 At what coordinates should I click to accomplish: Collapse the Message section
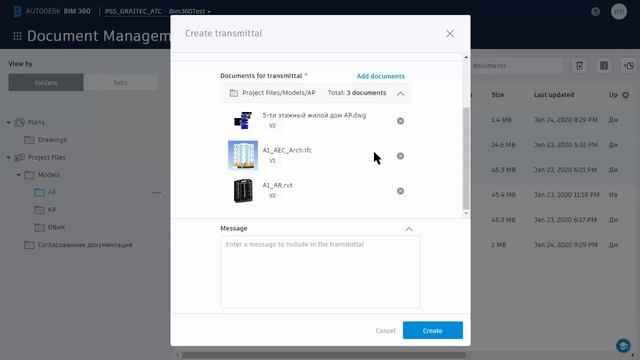click(409, 229)
